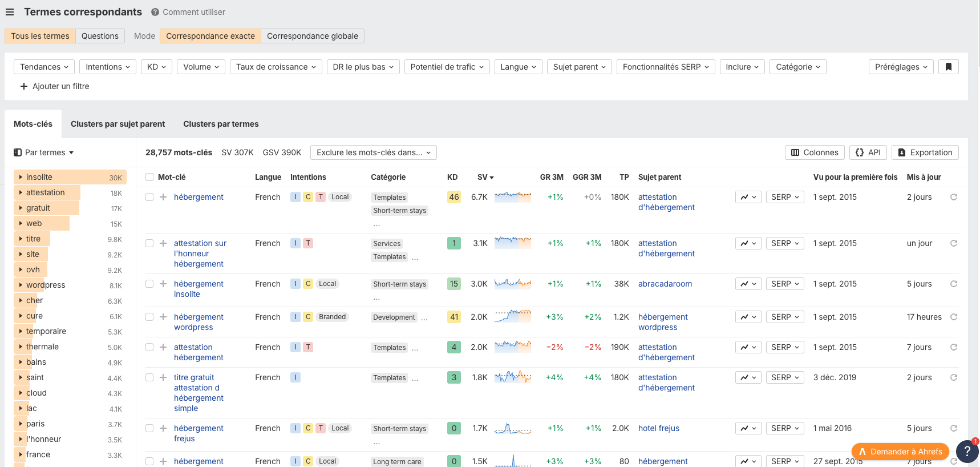Click the search volume sparkline for hébergement
This screenshot has width=980, height=467.
click(513, 197)
